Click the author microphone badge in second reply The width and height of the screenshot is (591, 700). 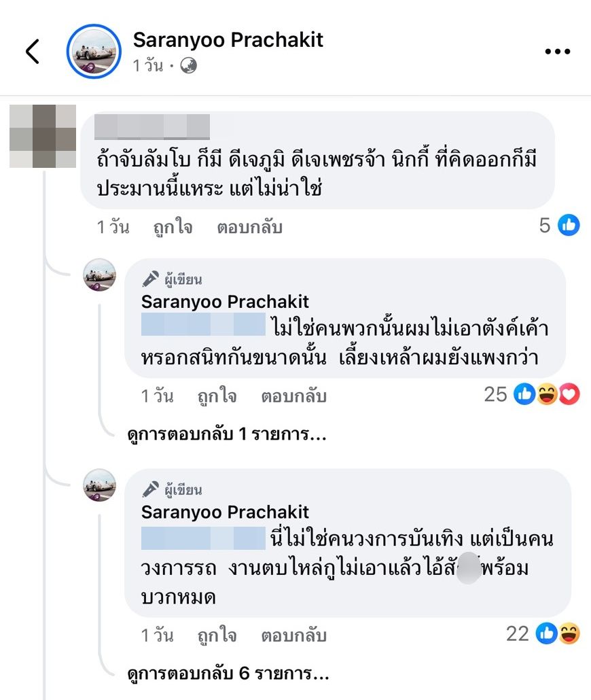150,489
